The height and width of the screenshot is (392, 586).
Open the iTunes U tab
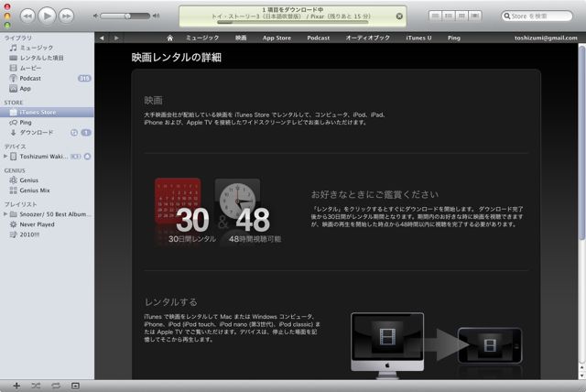(x=418, y=38)
